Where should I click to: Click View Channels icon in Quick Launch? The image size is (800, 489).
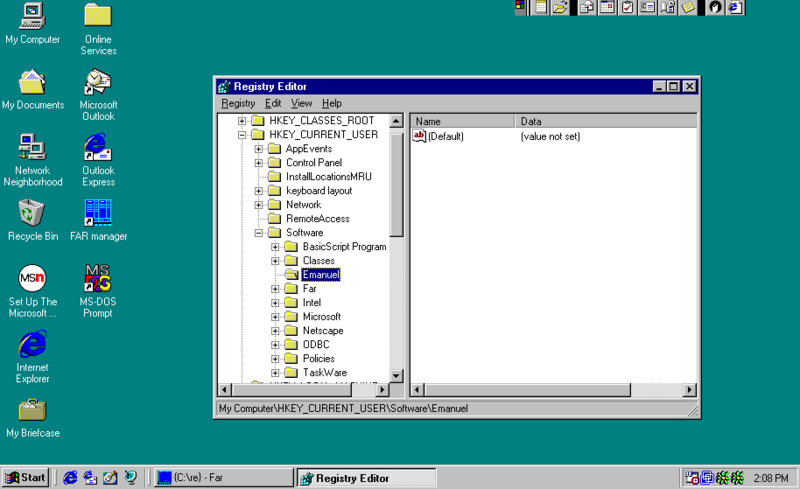click(131, 478)
